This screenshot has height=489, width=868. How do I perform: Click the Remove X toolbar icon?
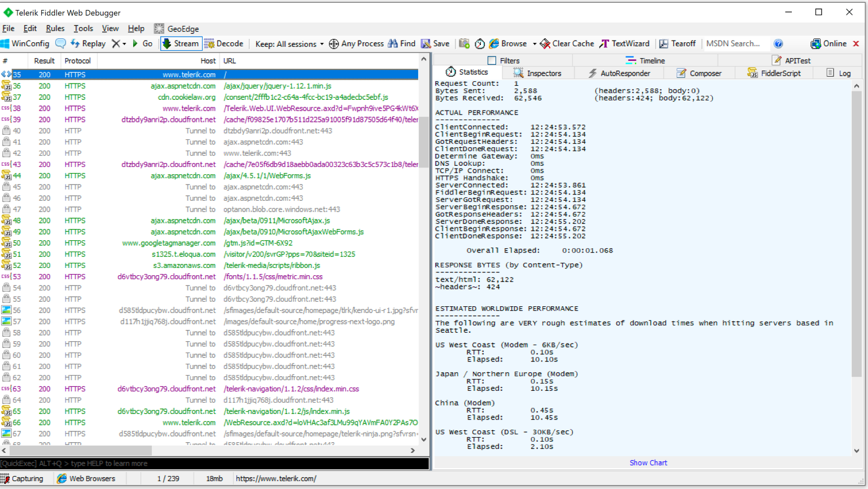[116, 43]
